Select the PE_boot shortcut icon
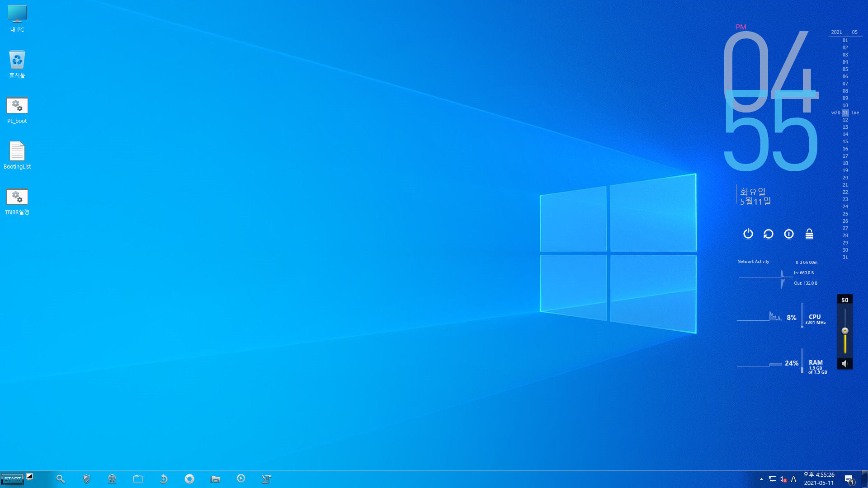868x488 pixels. pyautogui.click(x=17, y=110)
